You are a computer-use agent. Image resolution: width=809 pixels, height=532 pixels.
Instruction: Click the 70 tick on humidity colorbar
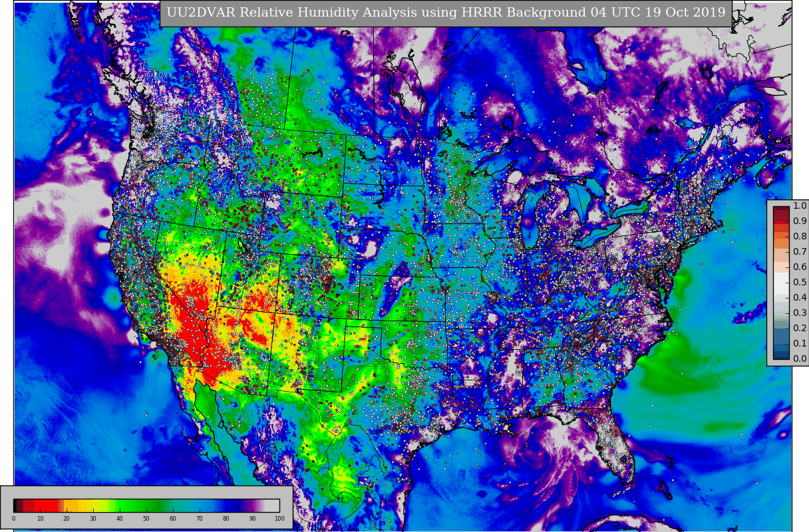click(200, 519)
